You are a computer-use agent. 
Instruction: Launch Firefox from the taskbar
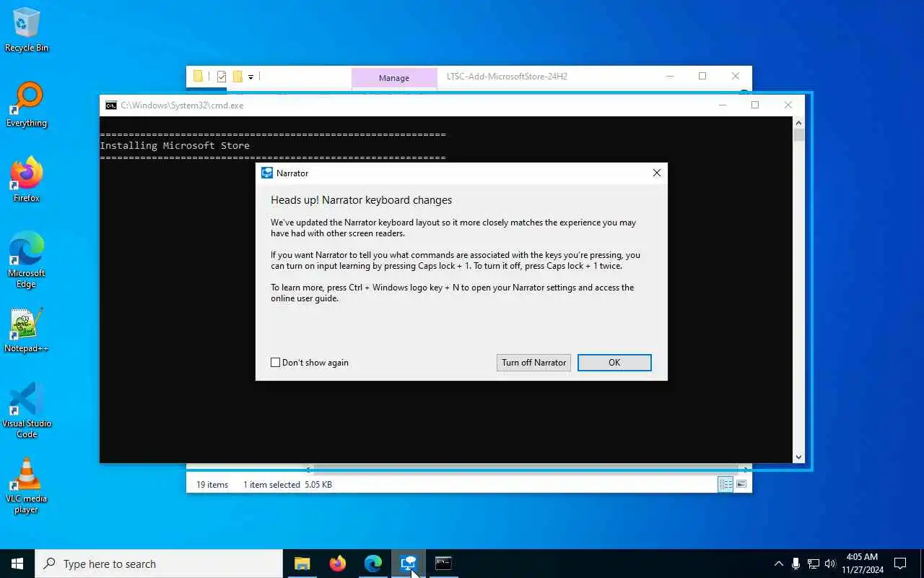coord(338,564)
